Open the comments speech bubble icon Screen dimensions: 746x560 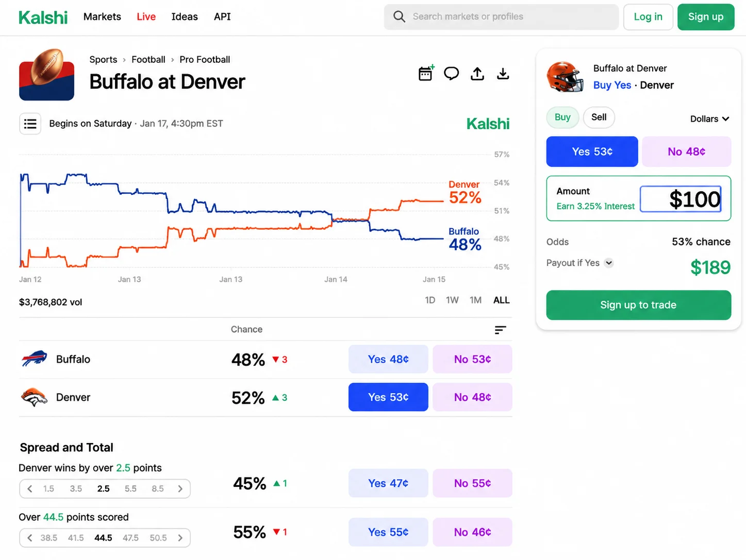coord(451,74)
